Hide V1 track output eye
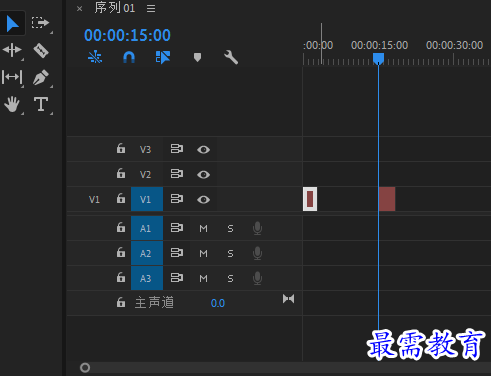 pyautogui.click(x=203, y=200)
